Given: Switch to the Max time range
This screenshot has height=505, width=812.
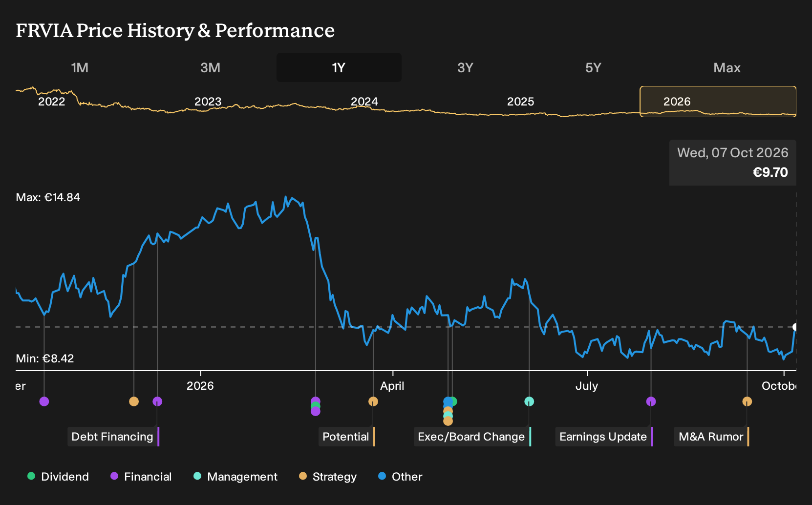Looking at the screenshot, I should [x=727, y=67].
